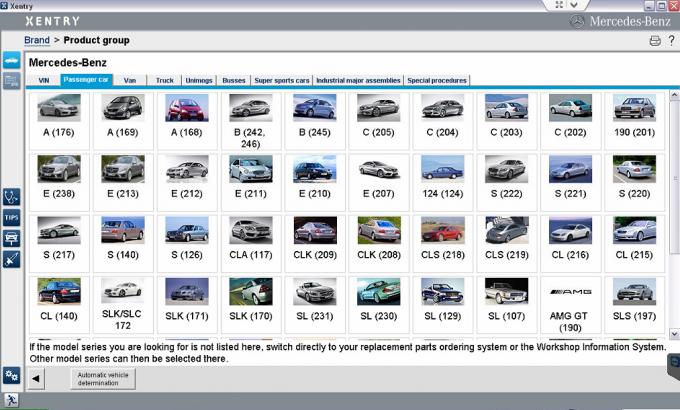
Task: Select the CL (140) model series
Action: click(59, 305)
